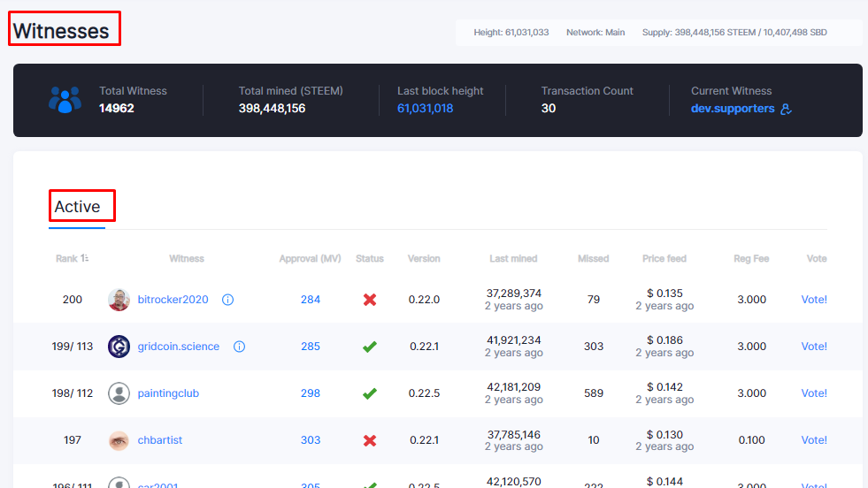Click the missed count 303
This screenshot has width=868, height=488.
(594, 347)
